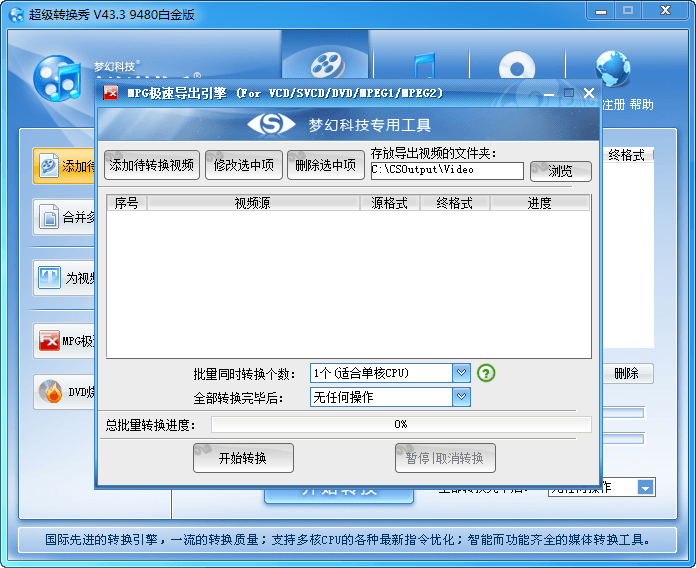Click the 合并 document icon in sidebar

pos(49,215)
